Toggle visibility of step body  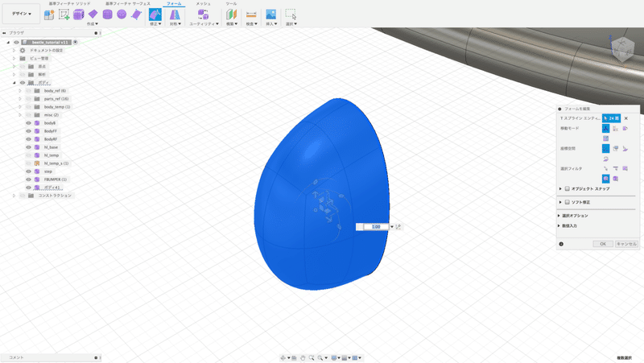pyautogui.click(x=28, y=171)
